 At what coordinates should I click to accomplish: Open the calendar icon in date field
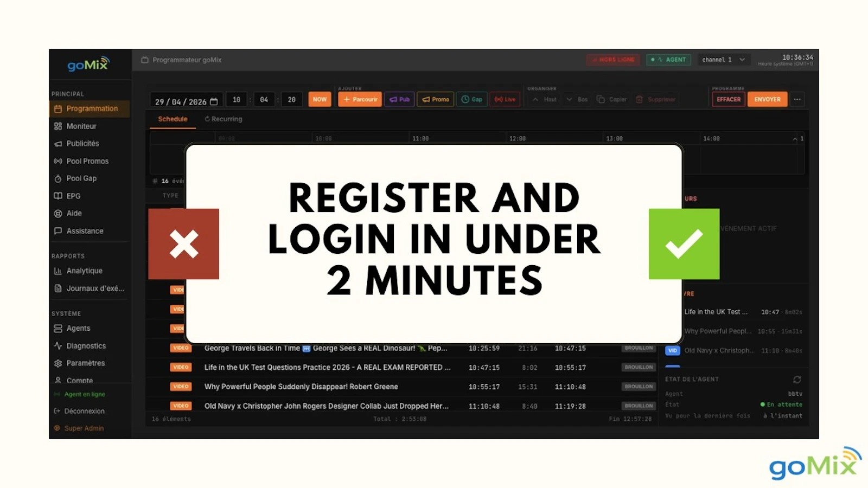(214, 101)
